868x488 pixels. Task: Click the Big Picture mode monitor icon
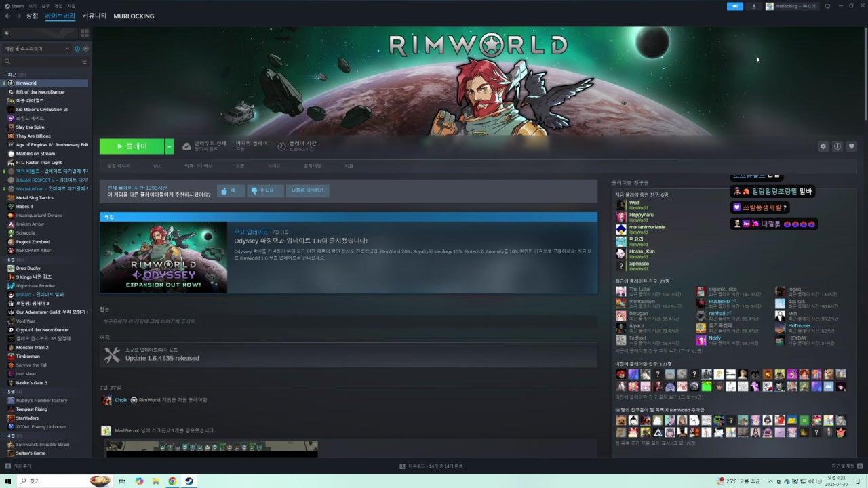click(827, 6)
